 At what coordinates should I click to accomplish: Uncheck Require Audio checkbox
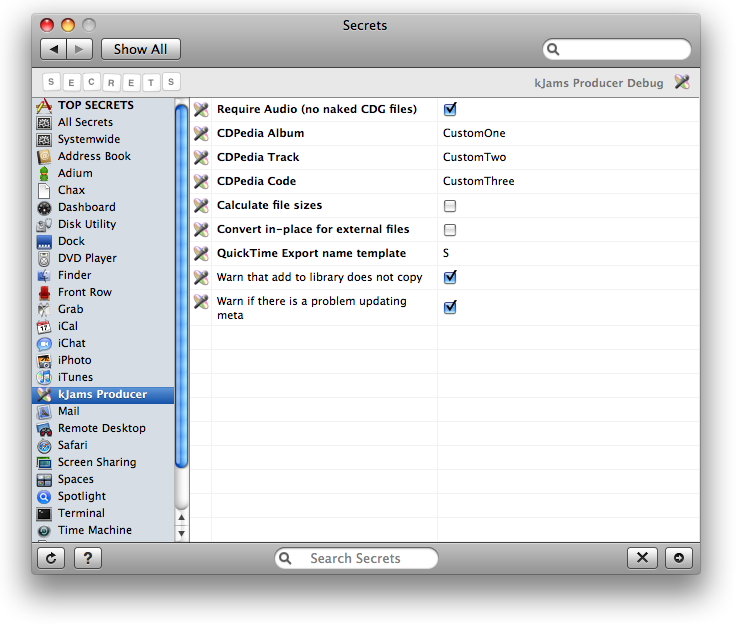pos(450,109)
